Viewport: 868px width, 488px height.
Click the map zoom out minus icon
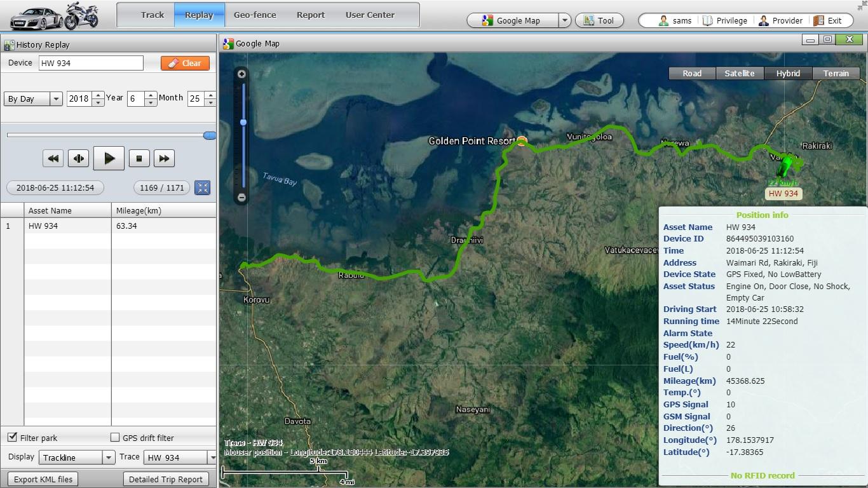point(242,198)
